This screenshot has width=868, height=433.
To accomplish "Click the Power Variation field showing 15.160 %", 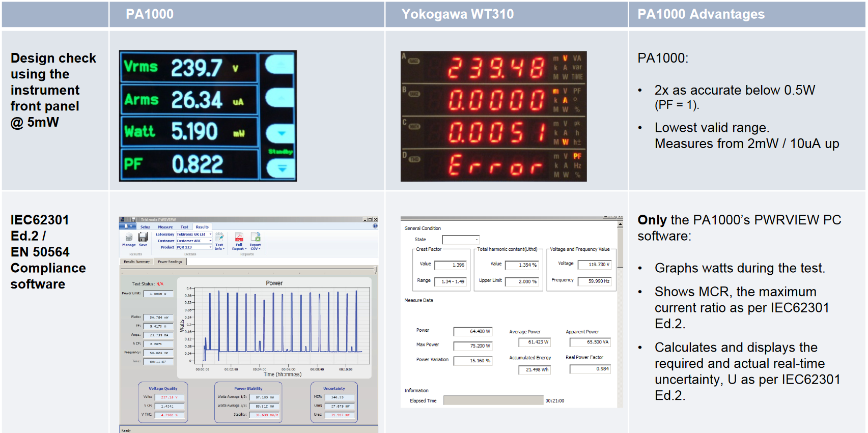I will tap(473, 361).
